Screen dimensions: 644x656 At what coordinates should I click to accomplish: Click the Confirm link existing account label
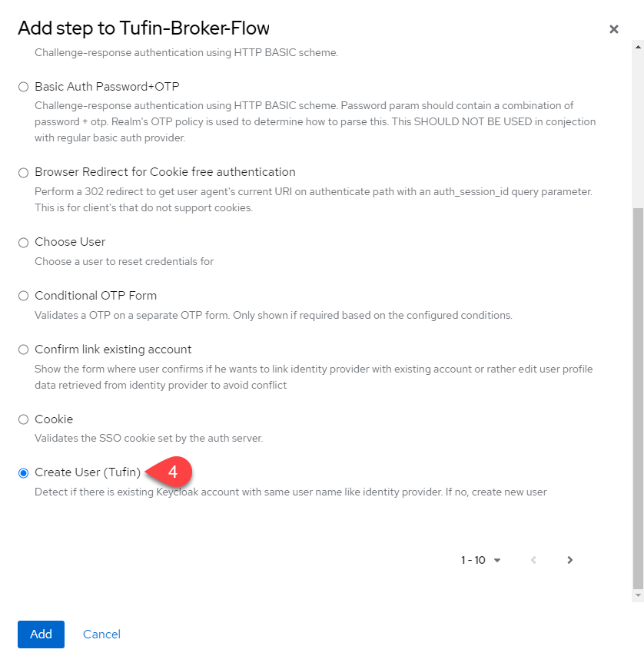pos(113,350)
